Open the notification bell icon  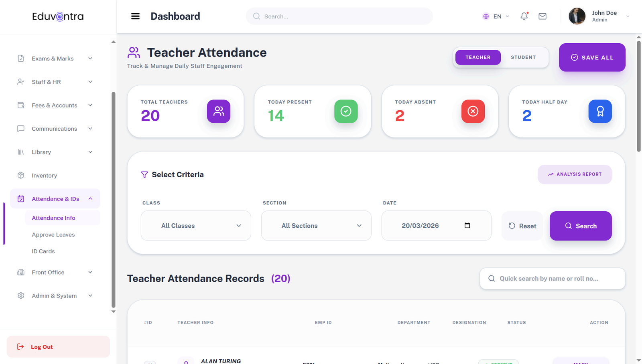tap(524, 16)
